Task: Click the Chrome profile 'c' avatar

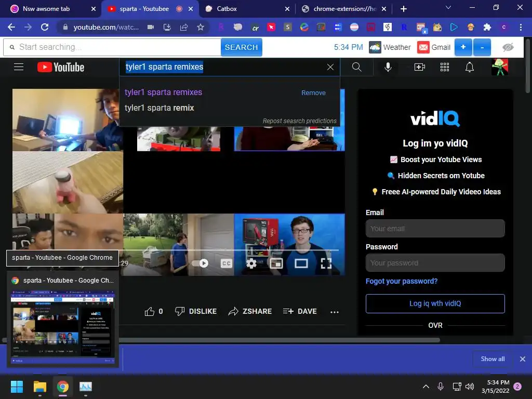Action: click(504, 27)
